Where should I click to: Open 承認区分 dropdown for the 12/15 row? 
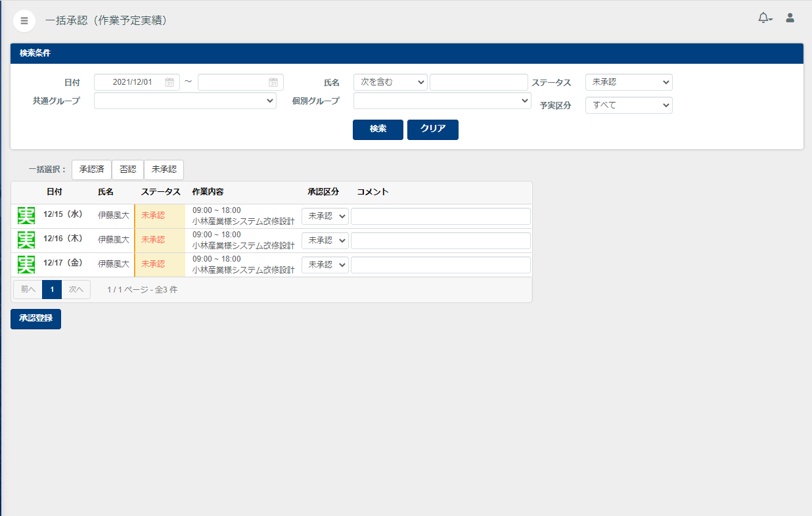pos(325,216)
